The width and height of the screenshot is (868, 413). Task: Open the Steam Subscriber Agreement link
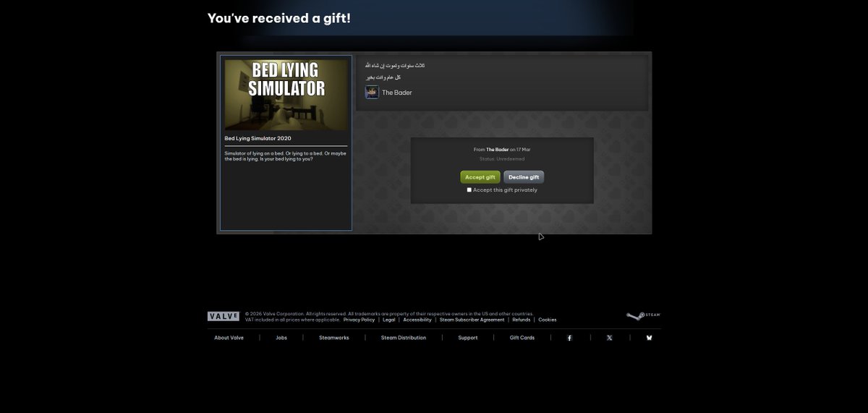472,320
